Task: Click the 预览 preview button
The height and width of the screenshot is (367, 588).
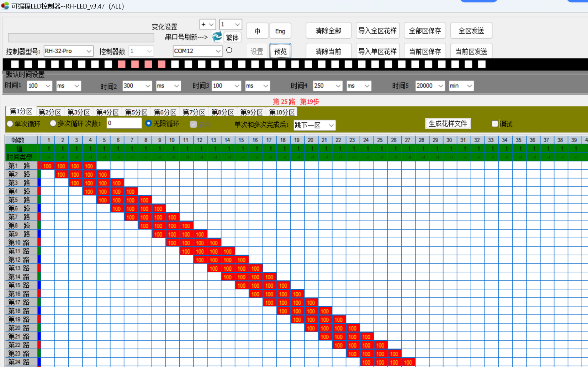Action: 280,51
